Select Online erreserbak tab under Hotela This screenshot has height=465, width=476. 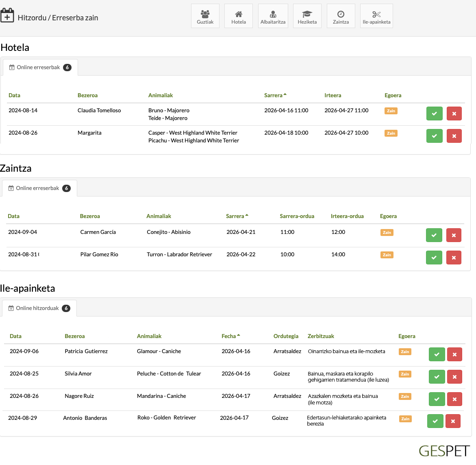point(40,68)
